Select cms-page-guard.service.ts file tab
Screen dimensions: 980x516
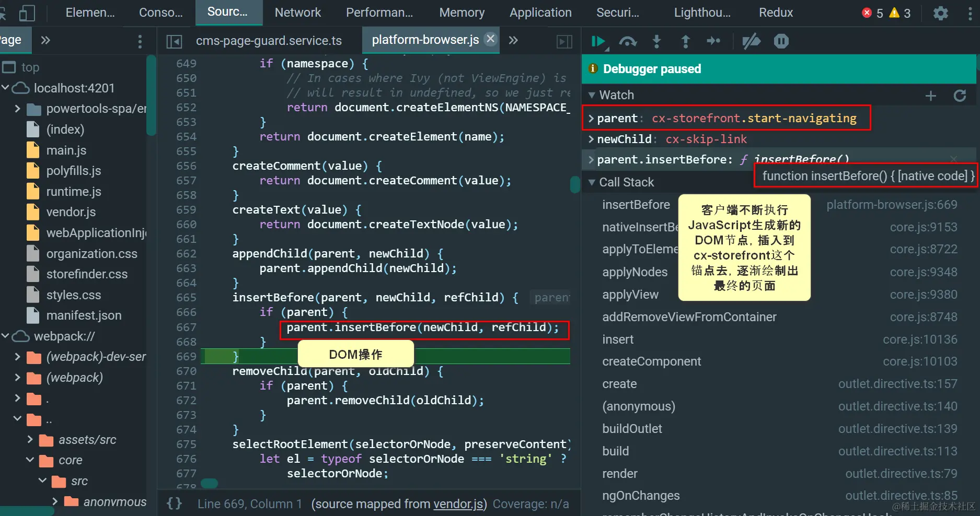tap(269, 41)
